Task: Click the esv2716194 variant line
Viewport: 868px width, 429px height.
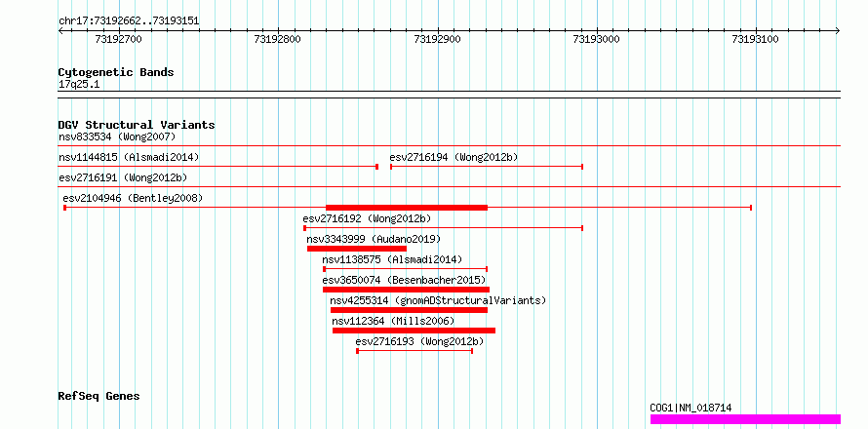Action: pyautogui.click(x=487, y=167)
